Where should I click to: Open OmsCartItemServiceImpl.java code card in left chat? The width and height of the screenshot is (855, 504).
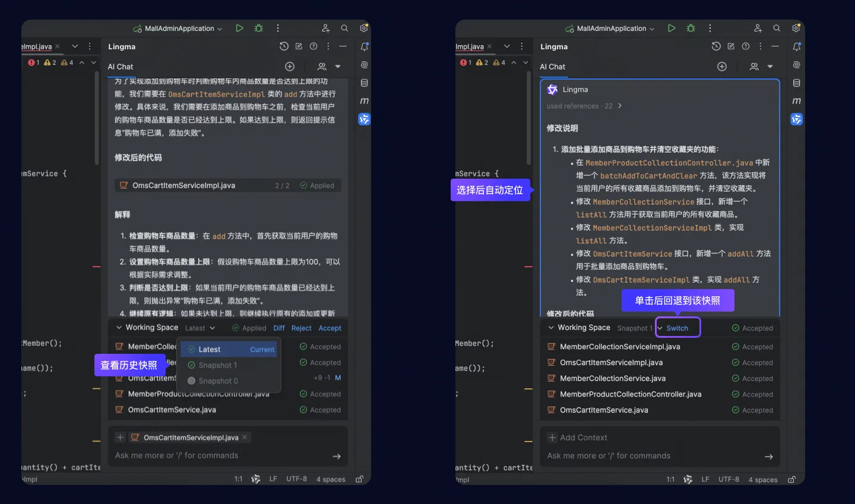tap(228, 185)
